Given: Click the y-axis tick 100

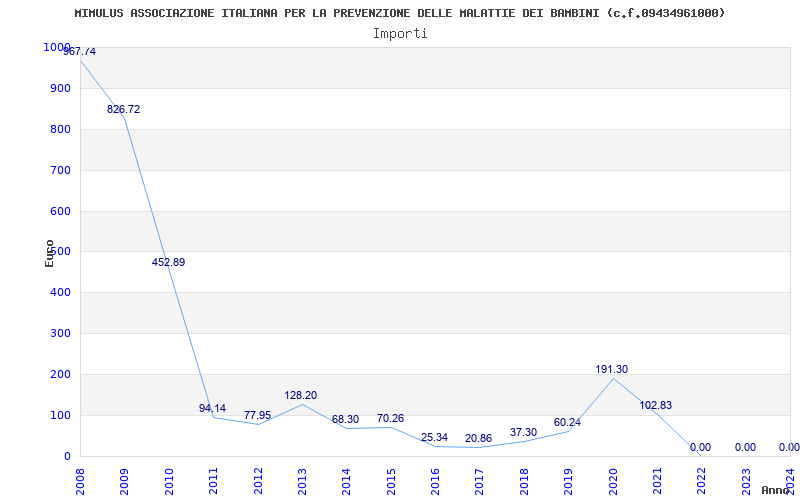Looking at the screenshot, I should click(x=60, y=415).
